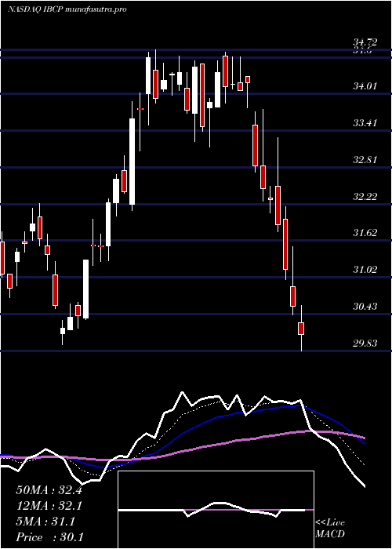392x549 pixels.
Task: Click the 31.02 price axis label
Action: click(365, 269)
